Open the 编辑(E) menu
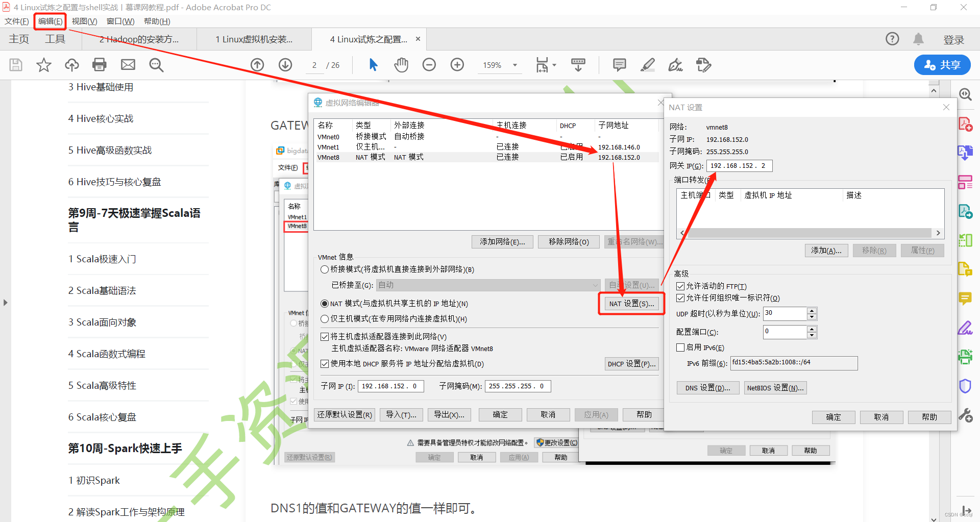The image size is (980, 522). point(50,21)
